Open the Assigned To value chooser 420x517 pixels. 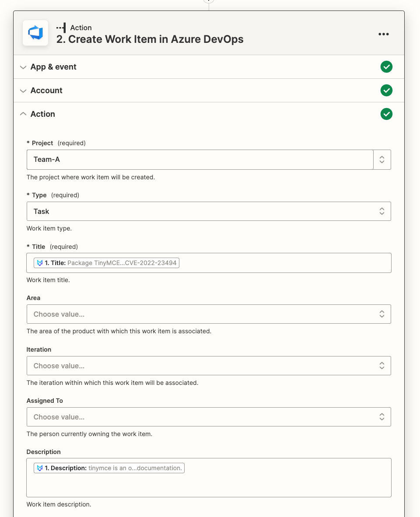click(381, 417)
